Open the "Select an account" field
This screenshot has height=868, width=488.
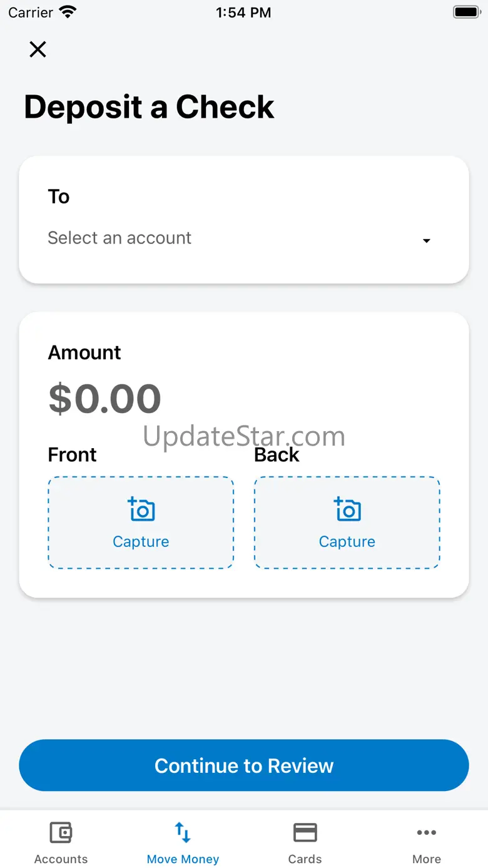click(119, 238)
